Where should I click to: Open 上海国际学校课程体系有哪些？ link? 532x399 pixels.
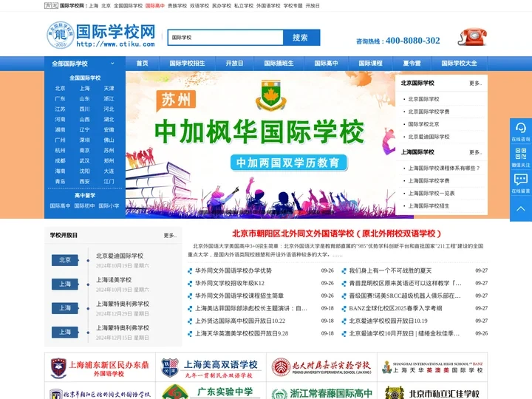444,168
